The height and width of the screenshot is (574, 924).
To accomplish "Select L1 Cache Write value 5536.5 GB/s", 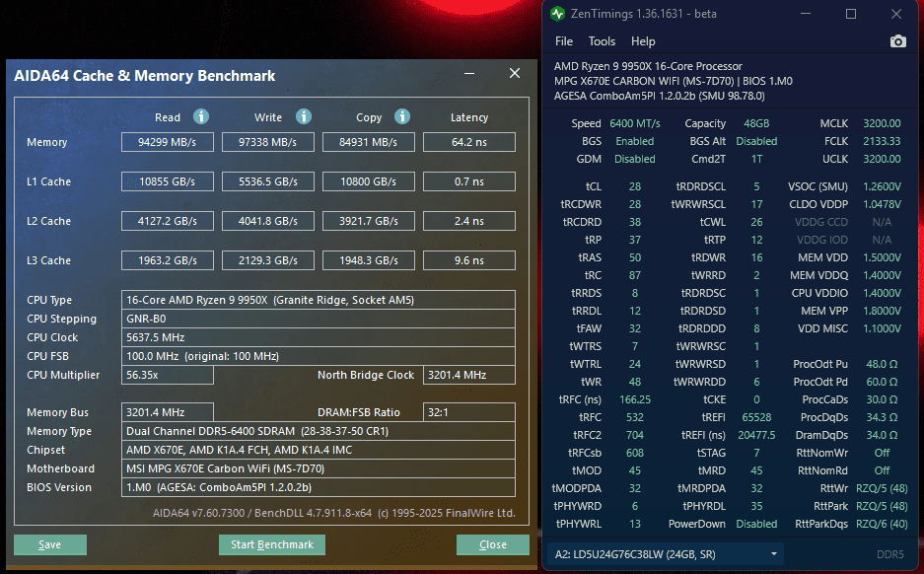I will (x=267, y=181).
